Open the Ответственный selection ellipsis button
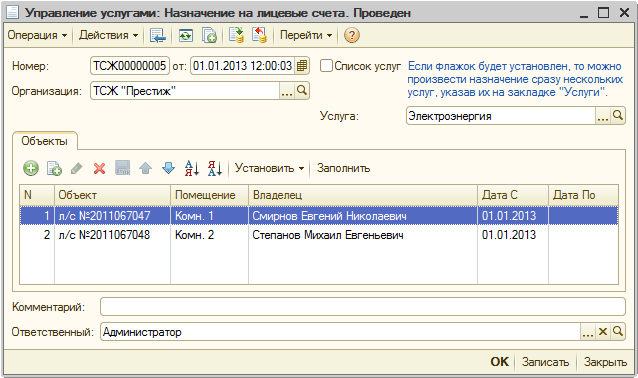Image resolution: width=638 pixels, height=378 pixels. (x=588, y=332)
